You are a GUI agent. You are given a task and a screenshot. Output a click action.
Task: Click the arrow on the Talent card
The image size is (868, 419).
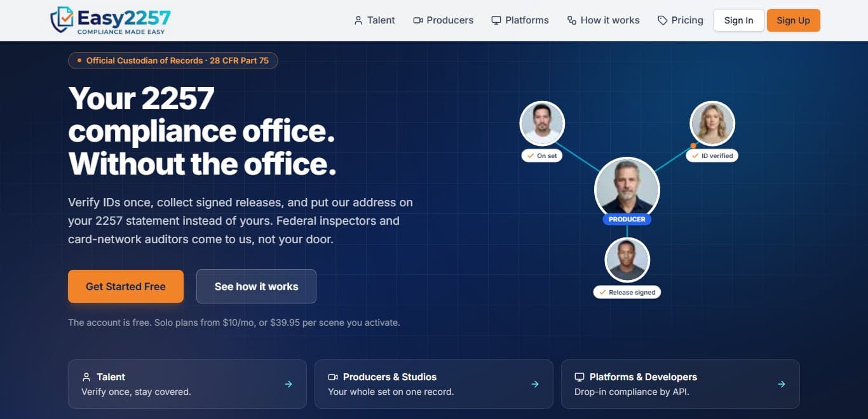288,384
